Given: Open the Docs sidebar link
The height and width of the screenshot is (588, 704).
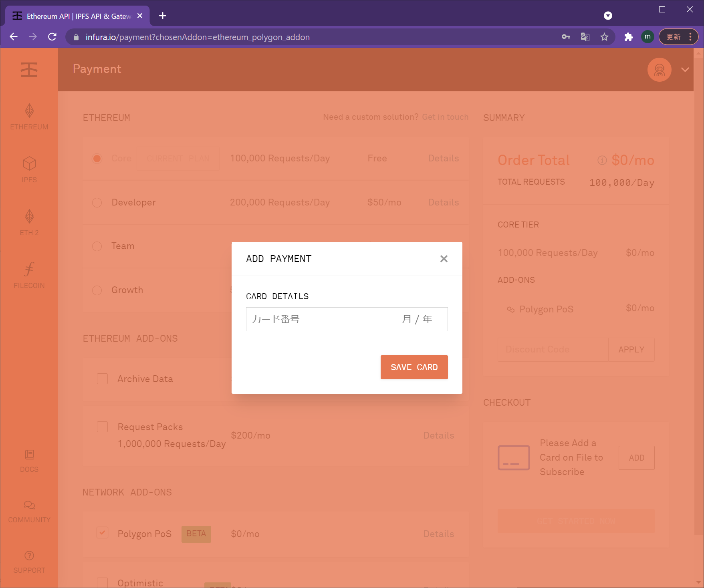Looking at the screenshot, I should [29, 461].
